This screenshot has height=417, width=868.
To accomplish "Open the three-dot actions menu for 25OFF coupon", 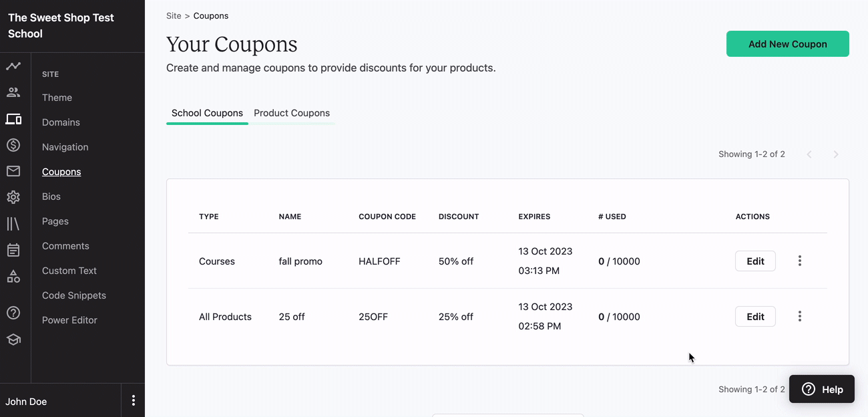I will tap(799, 316).
